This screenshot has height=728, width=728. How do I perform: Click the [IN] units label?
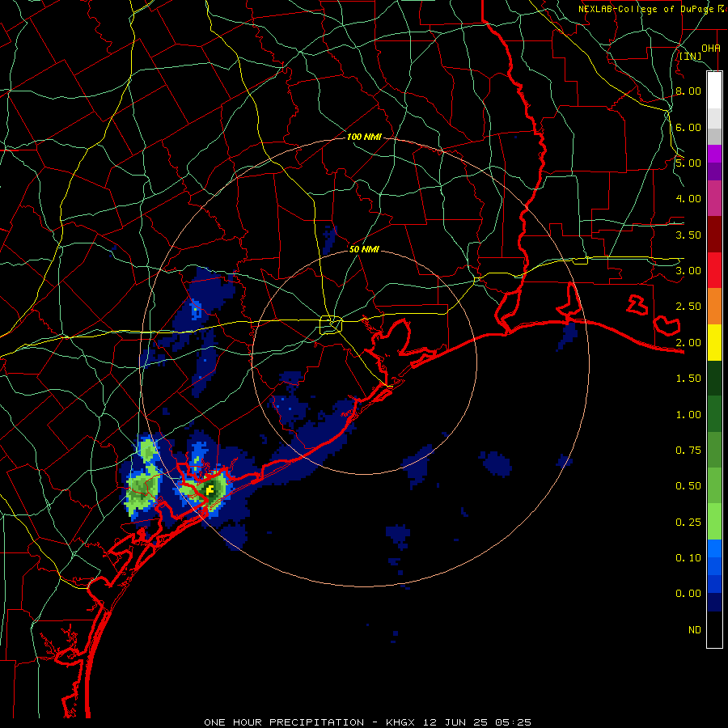[690, 56]
